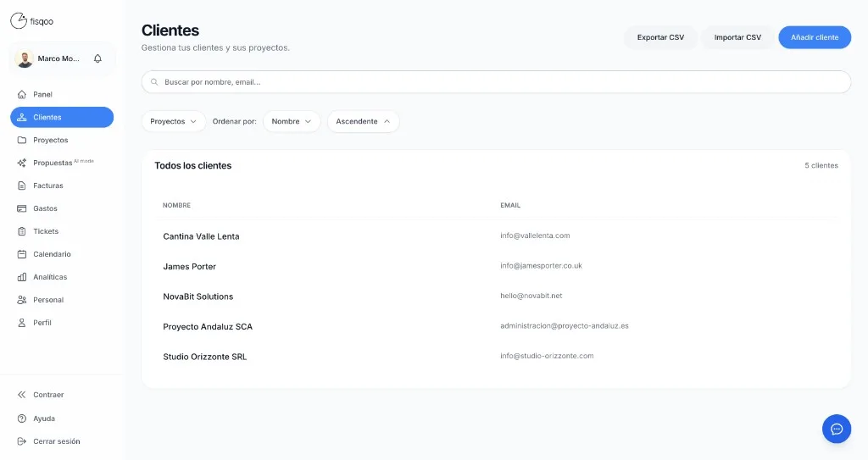This screenshot has height=460, width=868.
Task: Click Cerrar sesión link
Action: click(x=62, y=441)
